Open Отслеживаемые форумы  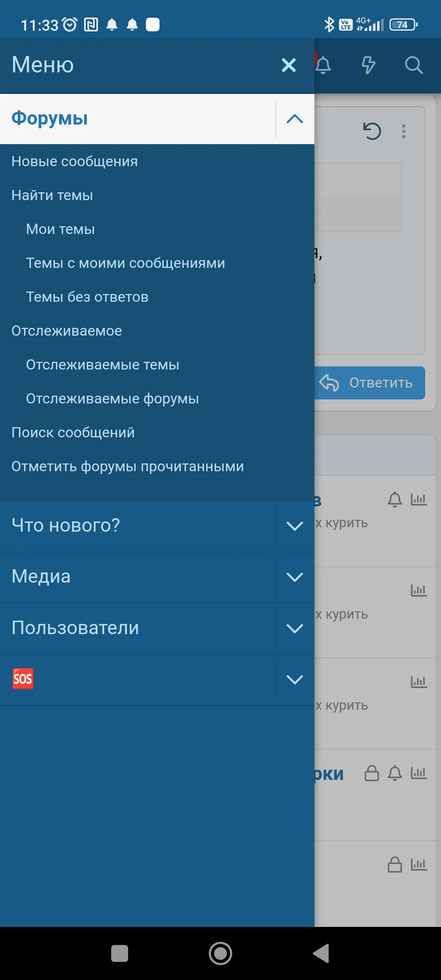point(112,399)
